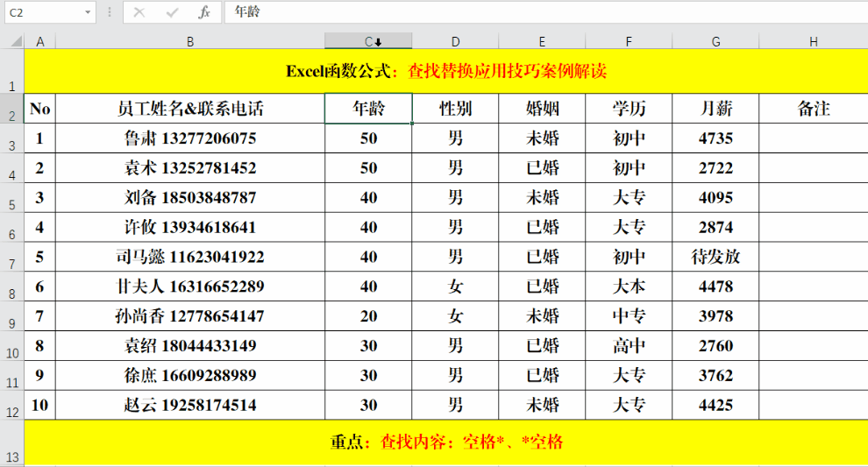This screenshot has width=868, height=467.
Task: Click the 女 gender cell for 甘夫人
Action: [455, 287]
